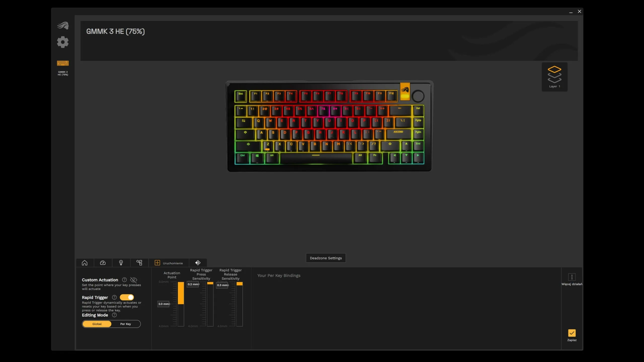
Task: Click the Your Per Key Bindings heading
Action: click(279, 276)
